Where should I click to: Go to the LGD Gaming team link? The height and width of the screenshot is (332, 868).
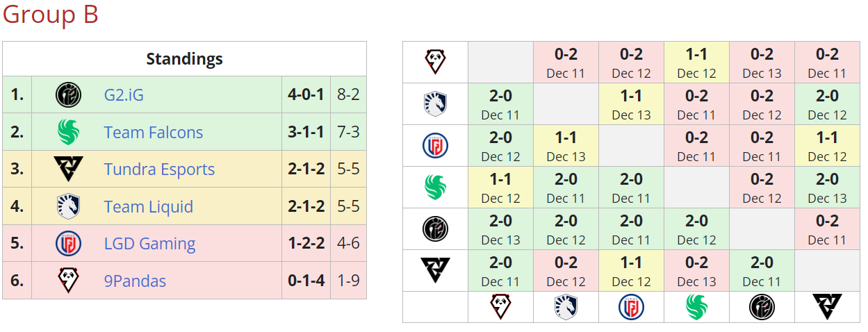click(149, 244)
